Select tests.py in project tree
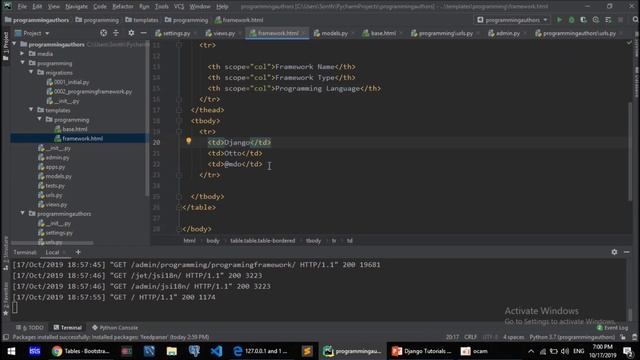 tap(55, 186)
